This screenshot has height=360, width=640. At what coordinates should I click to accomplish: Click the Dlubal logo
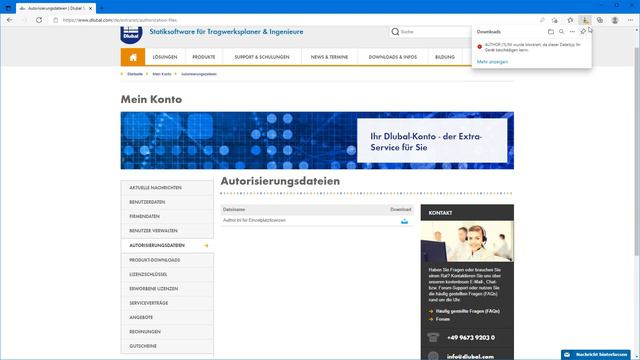pos(131,34)
